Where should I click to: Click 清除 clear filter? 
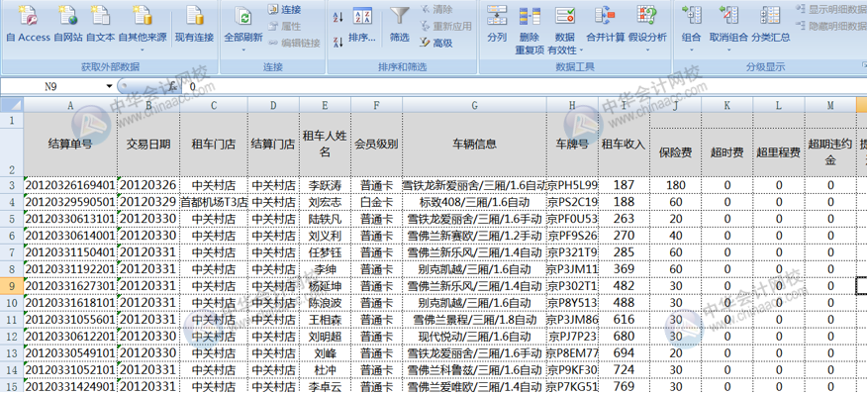click(x=436, y=10)
